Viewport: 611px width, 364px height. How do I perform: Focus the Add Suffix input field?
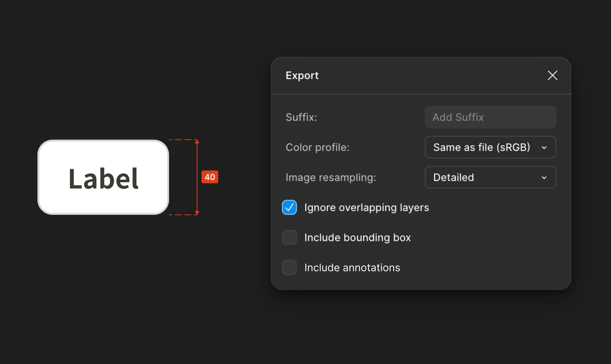490,117
